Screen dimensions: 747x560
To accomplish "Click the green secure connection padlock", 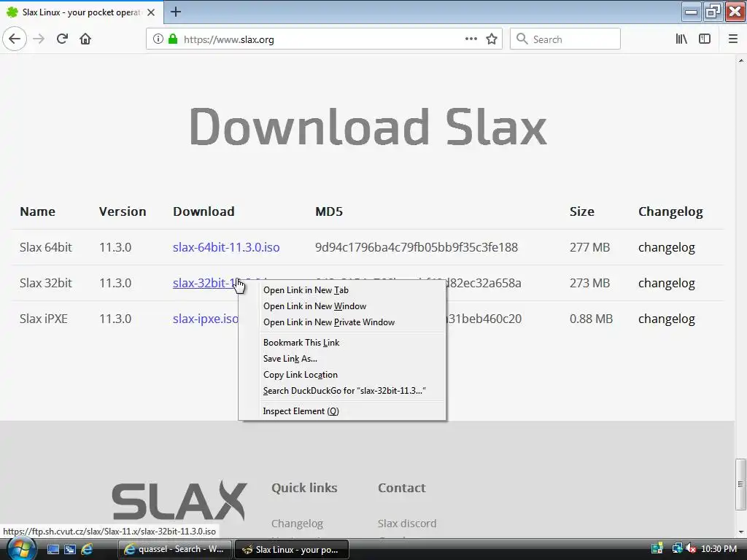I will [x=173, y=39].
